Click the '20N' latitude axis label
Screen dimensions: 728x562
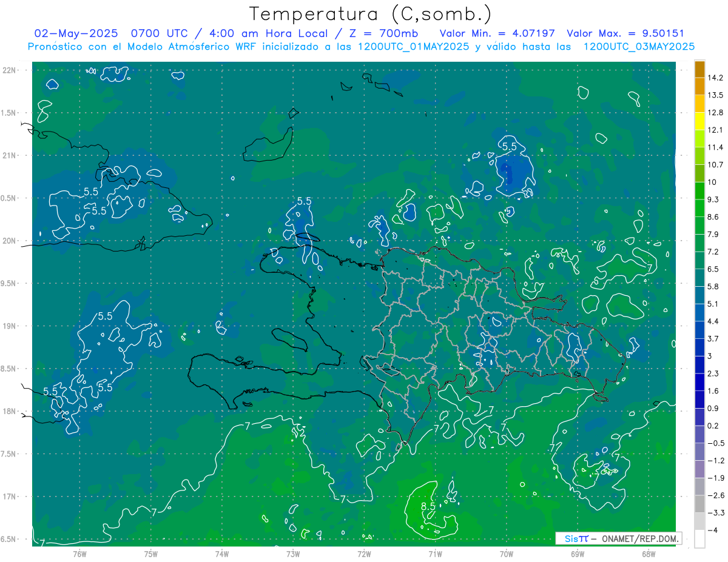[9, 241]
